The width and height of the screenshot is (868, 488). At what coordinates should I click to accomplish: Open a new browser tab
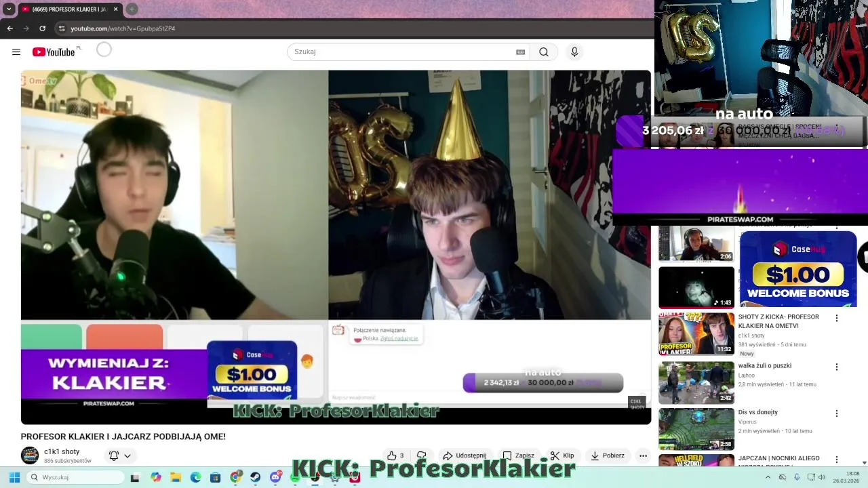point(132,9)
